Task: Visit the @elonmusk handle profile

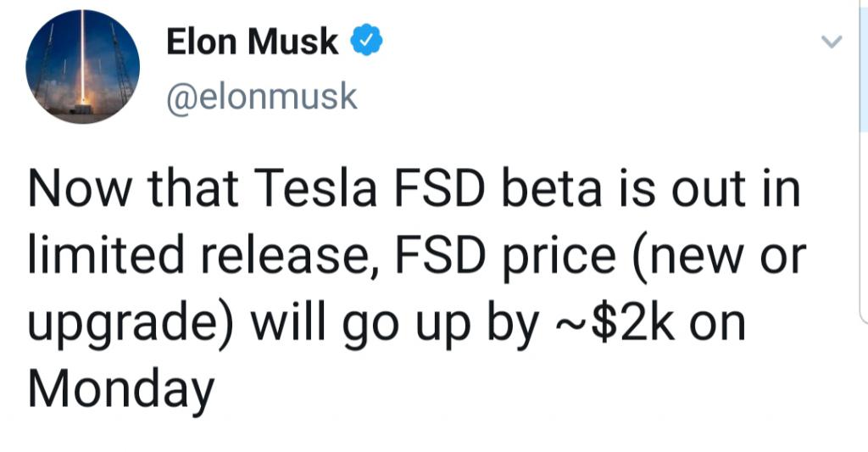Action: (x=261, y=97)
